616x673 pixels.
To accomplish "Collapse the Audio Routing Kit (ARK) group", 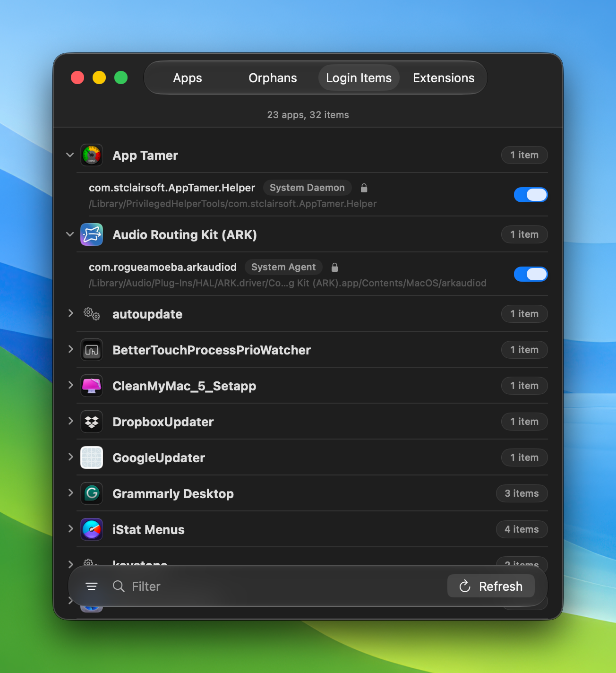I will 70,234.
